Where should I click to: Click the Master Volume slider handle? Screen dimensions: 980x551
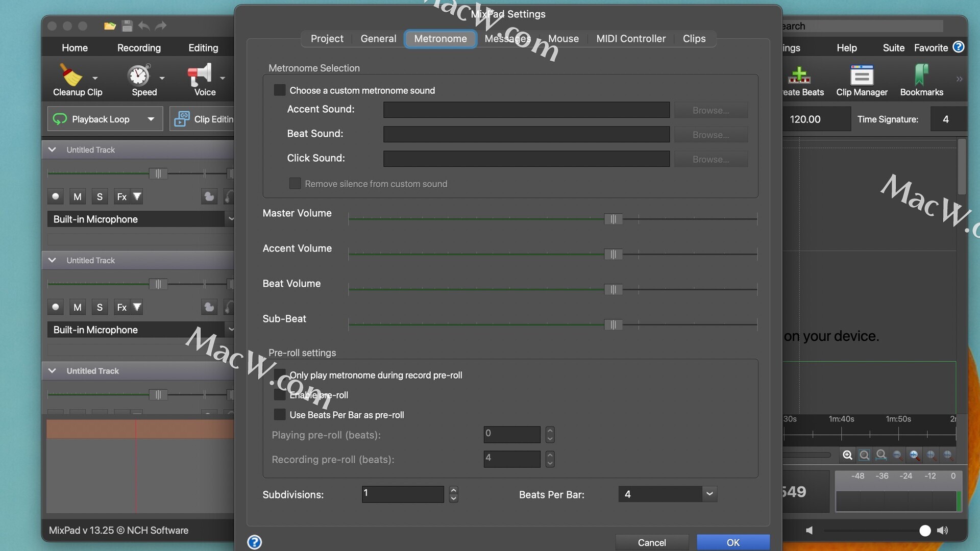point(613,219)
